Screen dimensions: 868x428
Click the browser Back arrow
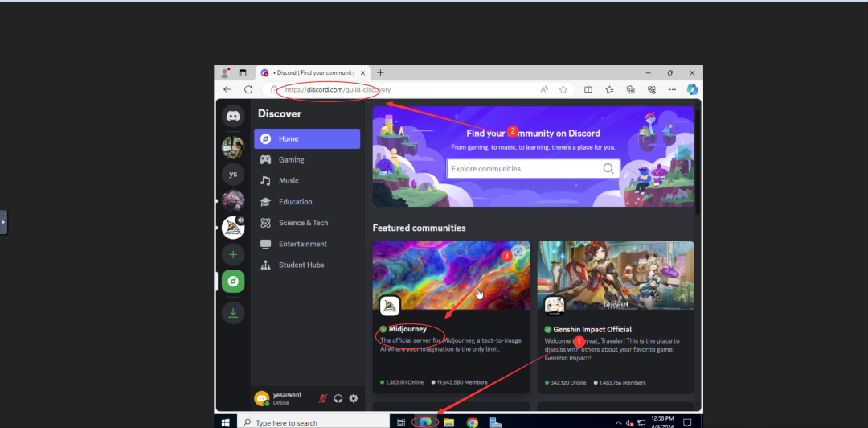click(227, 89)
